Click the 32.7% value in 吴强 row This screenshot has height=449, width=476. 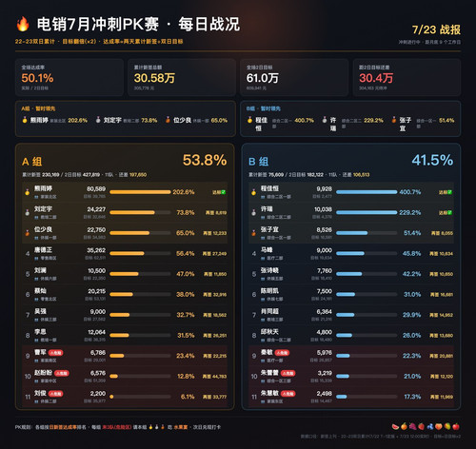tap(186, 315)
